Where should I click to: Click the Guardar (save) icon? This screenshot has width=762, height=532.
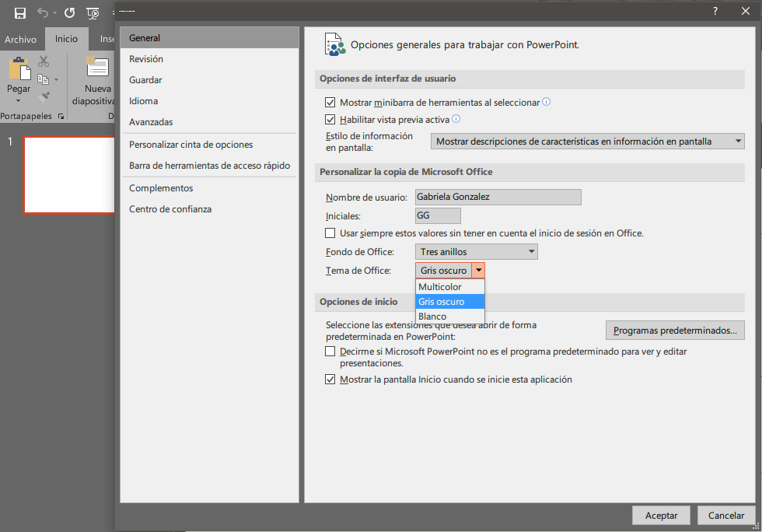[20, 13]
